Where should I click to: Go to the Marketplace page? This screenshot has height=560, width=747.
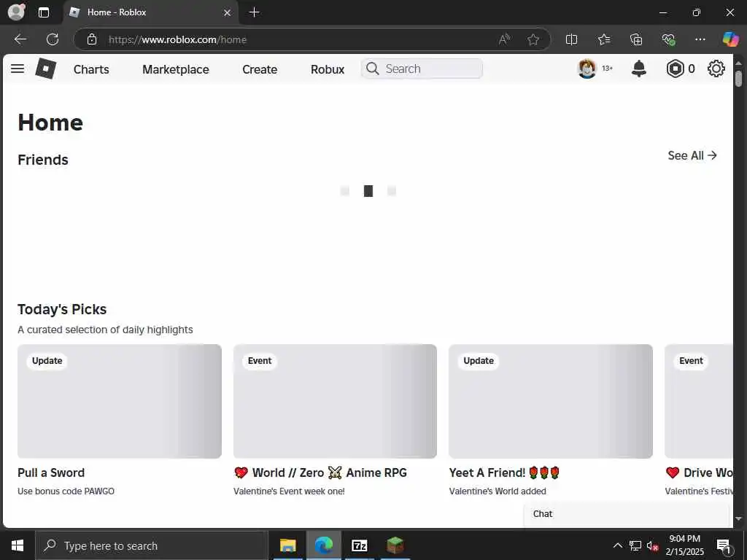[175, 69]
